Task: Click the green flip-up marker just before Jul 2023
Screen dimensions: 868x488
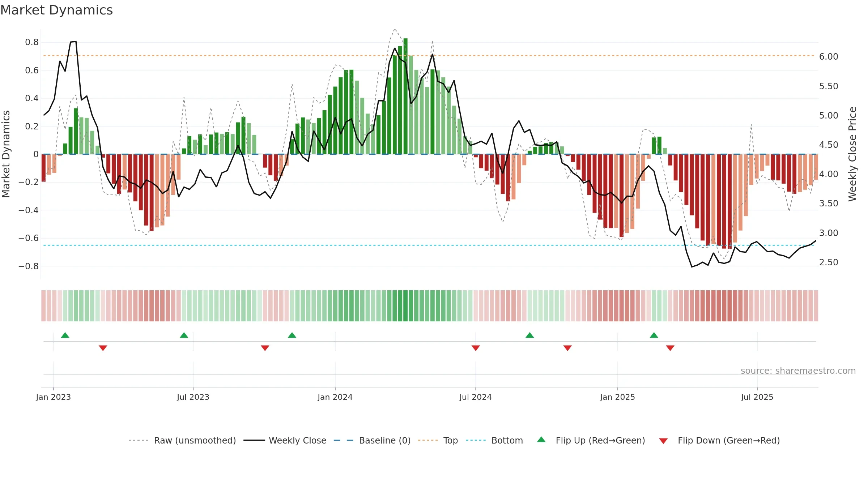Action: [x=184, y=335]
